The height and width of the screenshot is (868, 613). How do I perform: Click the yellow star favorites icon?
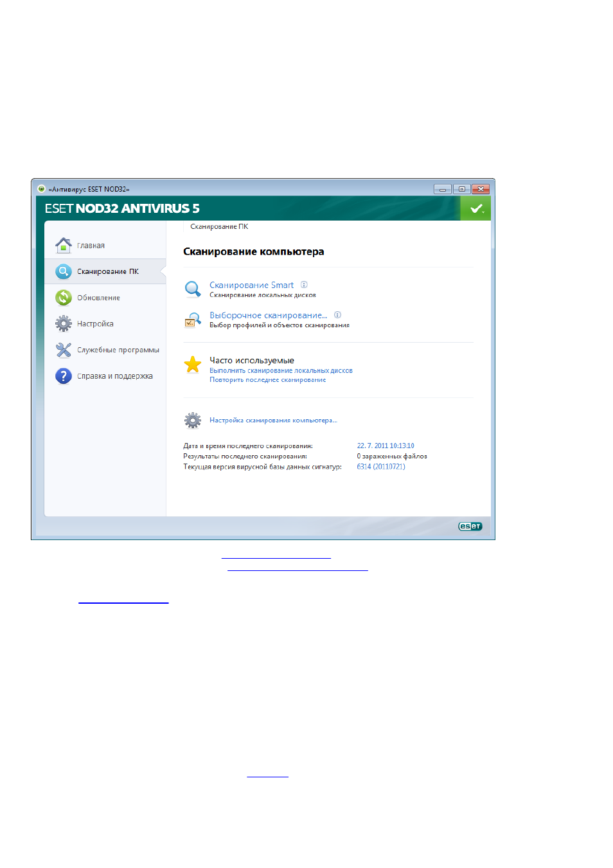[193, 365]
